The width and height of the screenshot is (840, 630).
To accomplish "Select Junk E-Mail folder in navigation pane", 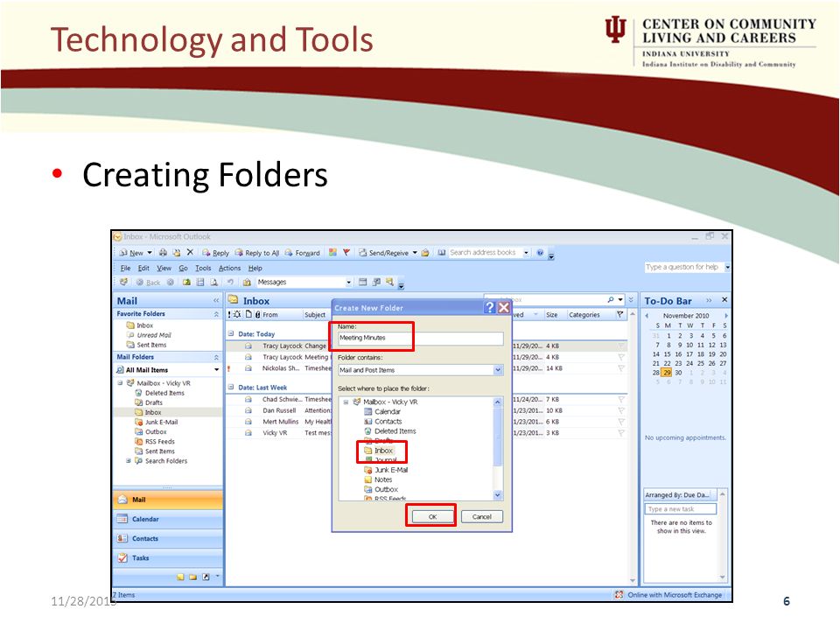I will point(157,422).
